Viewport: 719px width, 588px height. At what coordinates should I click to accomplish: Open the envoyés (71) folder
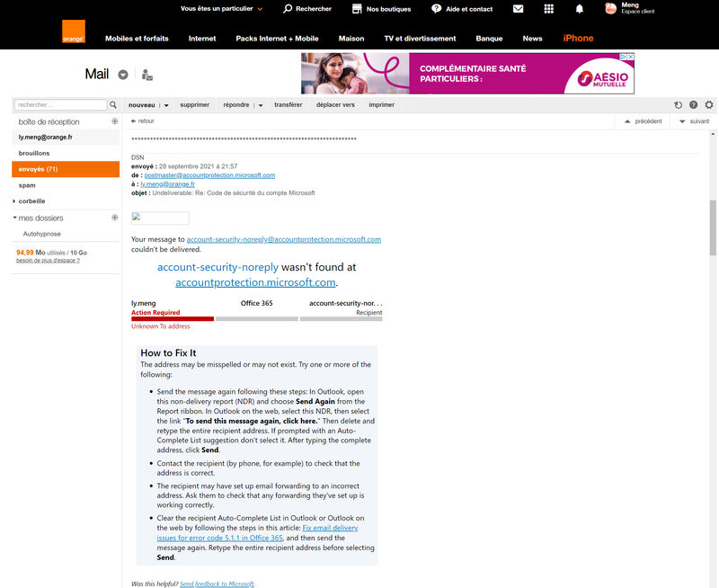click(66, 169)
